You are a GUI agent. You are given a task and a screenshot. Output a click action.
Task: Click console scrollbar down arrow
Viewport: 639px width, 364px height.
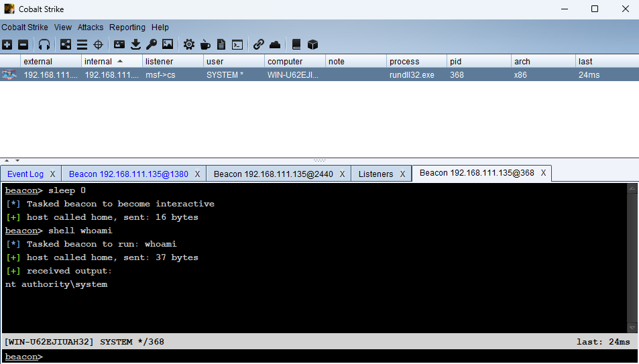click(632, 328)
